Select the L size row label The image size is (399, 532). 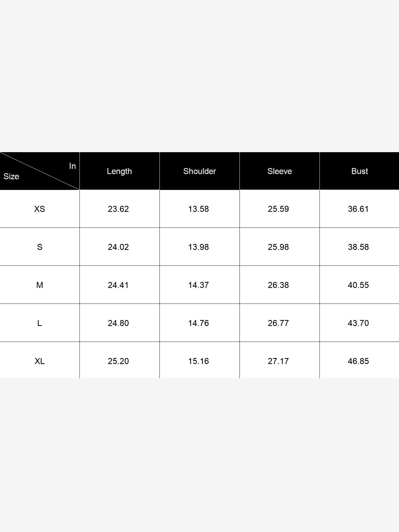pyautogui.click(x=40, y=323)
